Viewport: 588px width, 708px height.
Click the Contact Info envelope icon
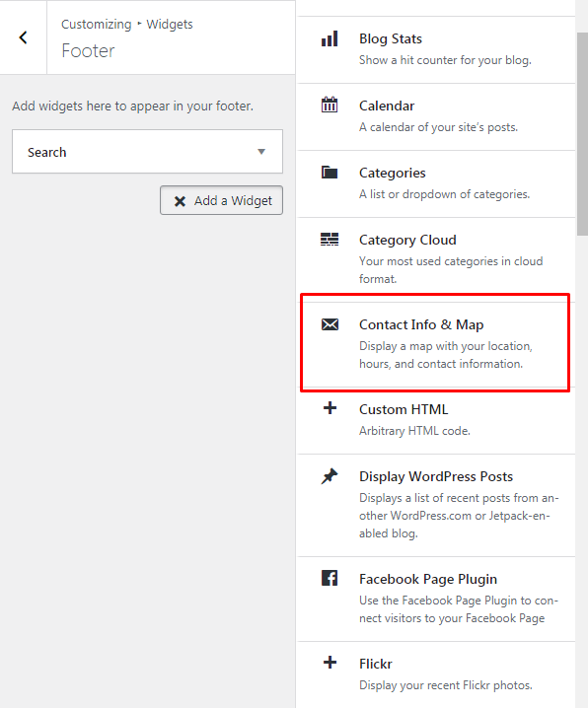[330, 324]
